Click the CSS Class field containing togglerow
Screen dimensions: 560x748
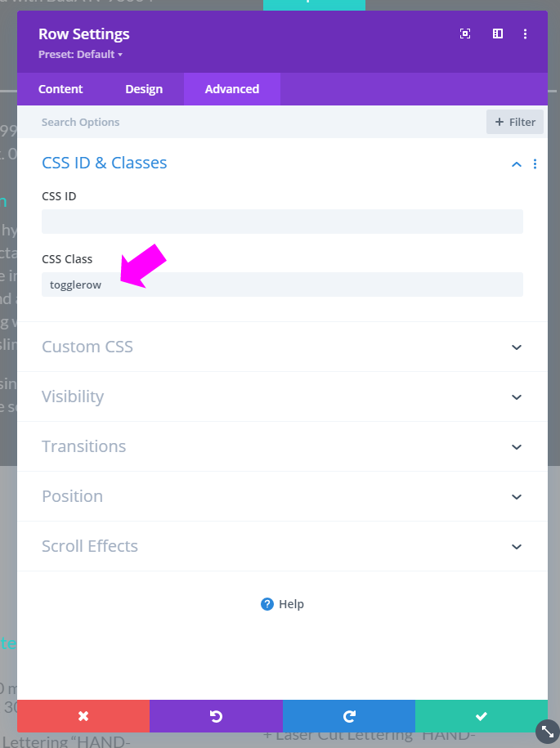click(x=282, y=284)
